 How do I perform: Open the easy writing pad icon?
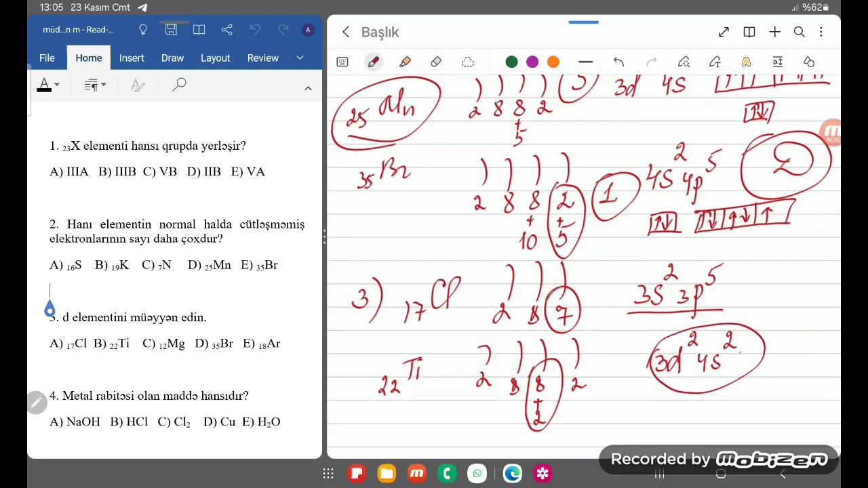pos(778,62)
